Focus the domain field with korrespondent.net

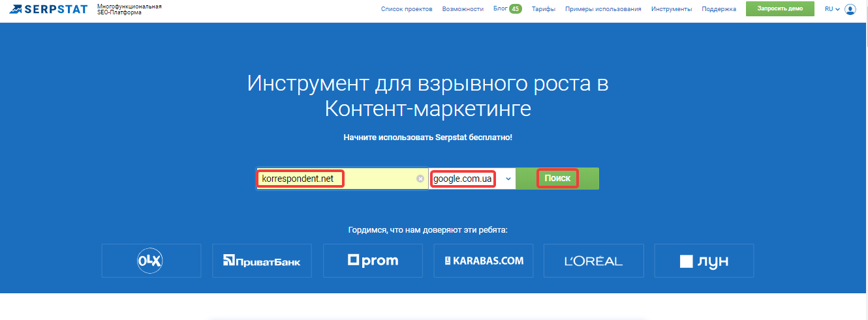tap(342, 179)
